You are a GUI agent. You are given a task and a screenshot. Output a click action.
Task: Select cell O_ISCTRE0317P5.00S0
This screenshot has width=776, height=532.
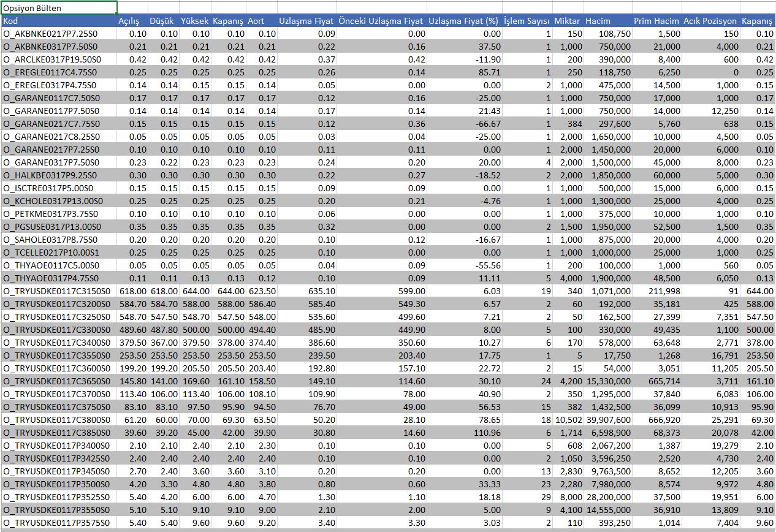(x=59, y=188)
